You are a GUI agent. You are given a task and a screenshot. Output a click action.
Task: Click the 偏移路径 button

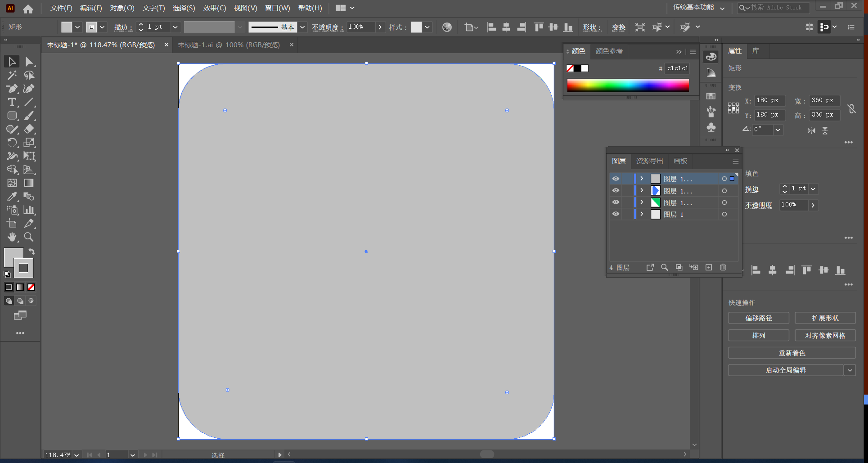tap(759, 318)
